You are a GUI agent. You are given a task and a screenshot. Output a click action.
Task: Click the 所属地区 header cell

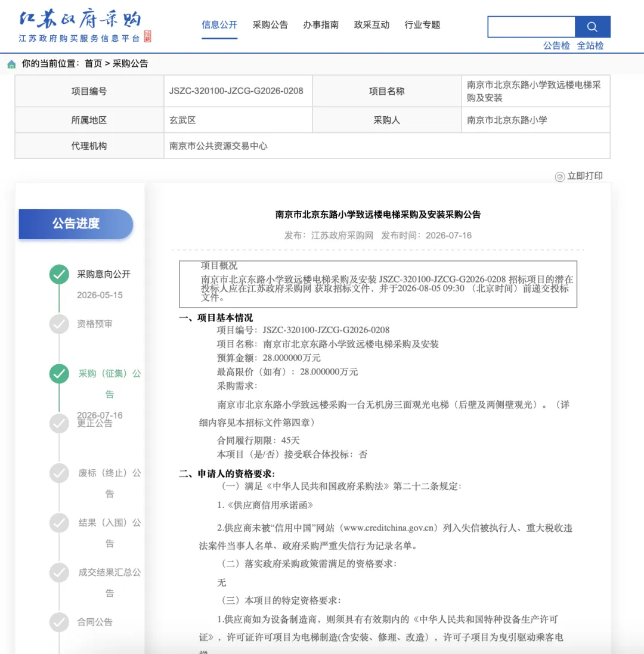(x=89, y=120)
